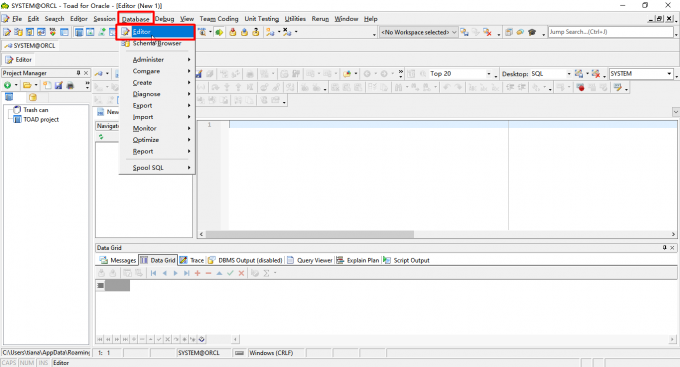Open the Session menu

(104, 19)
